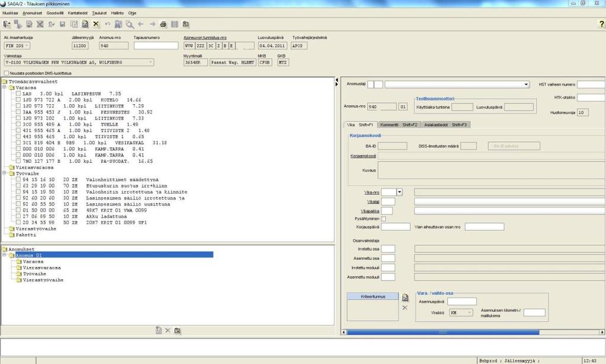The width and height of the screenshot is (606, 364).
Task: Click the black arrow panel splitter icon
Action: pyautogui.click(x=337, y=82)
